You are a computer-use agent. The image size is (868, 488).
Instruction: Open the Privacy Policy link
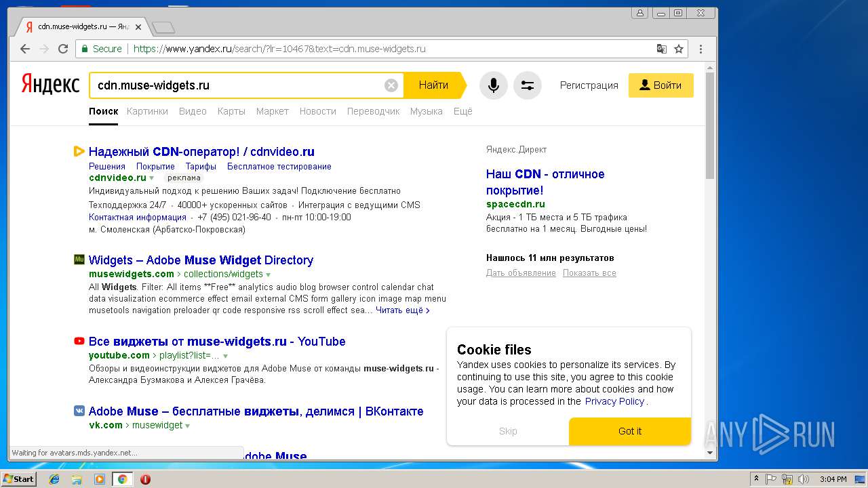point(615,401)
